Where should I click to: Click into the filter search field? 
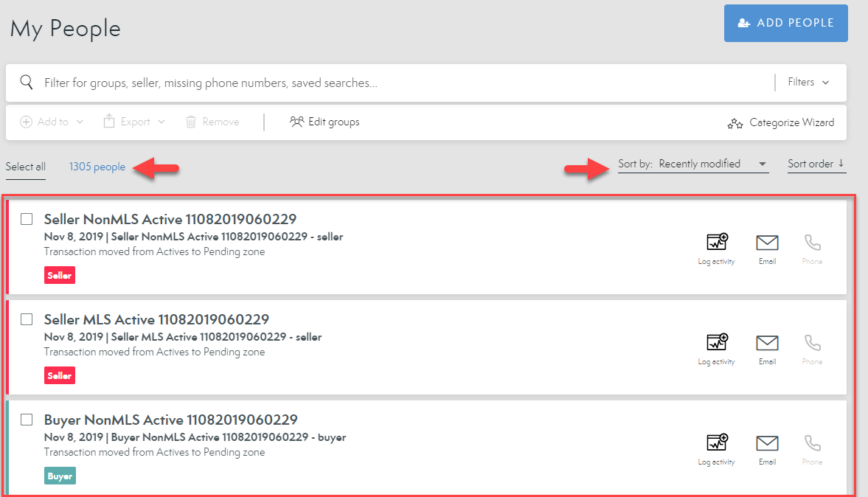[x=398, y=83]
